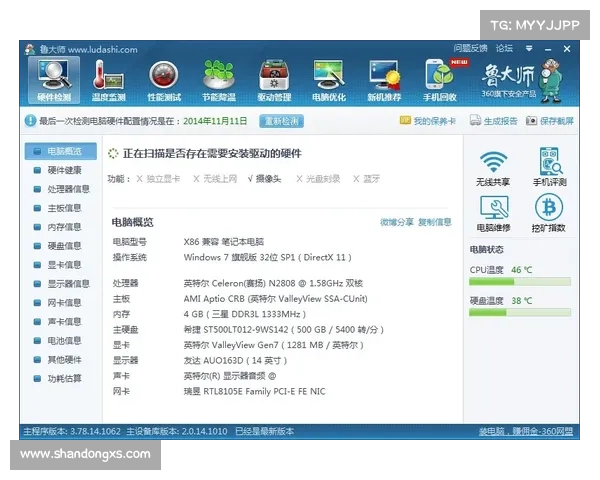Click the 独立显卡 feature indicator

[158, 179]
